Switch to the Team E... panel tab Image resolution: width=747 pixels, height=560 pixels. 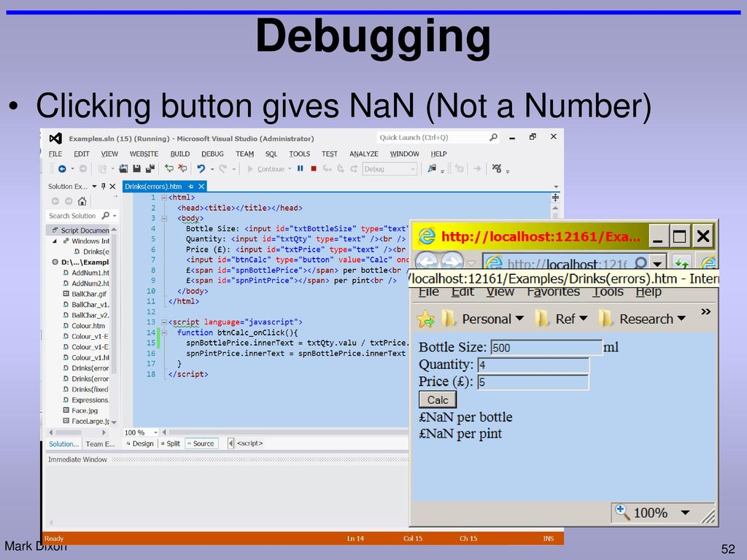100,444
